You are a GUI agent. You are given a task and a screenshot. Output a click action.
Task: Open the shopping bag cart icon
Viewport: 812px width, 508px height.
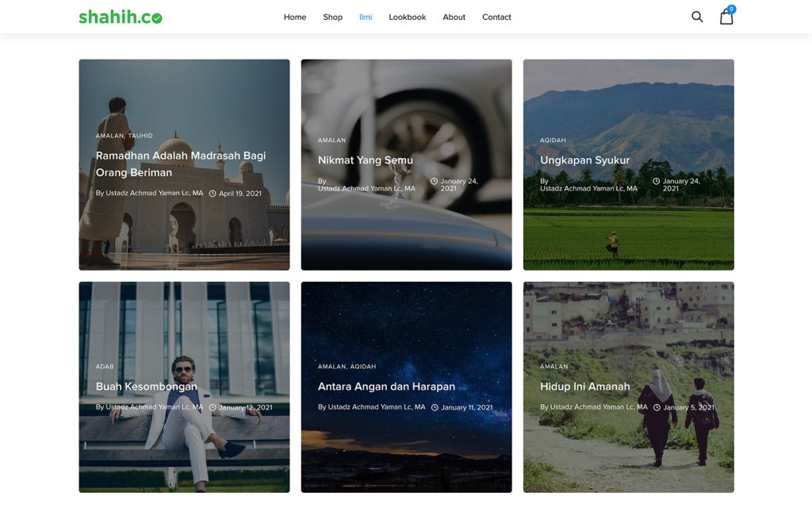[726, 17]
